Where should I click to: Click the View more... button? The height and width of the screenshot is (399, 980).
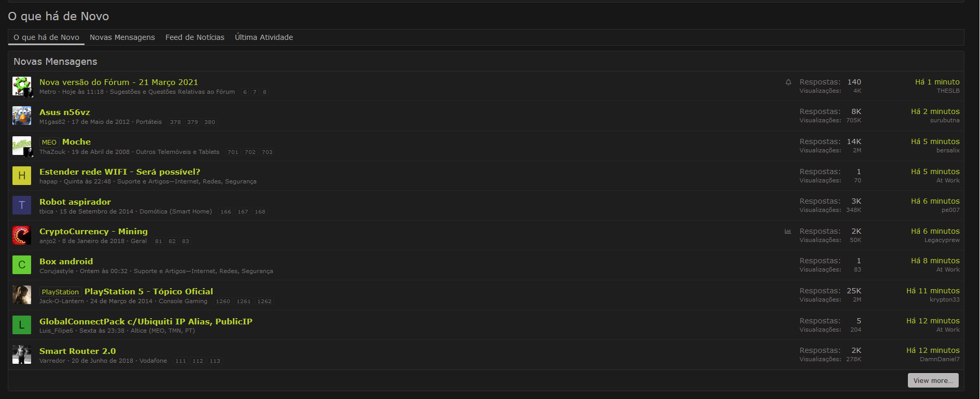pyautogui.click(x=933, y=380)
